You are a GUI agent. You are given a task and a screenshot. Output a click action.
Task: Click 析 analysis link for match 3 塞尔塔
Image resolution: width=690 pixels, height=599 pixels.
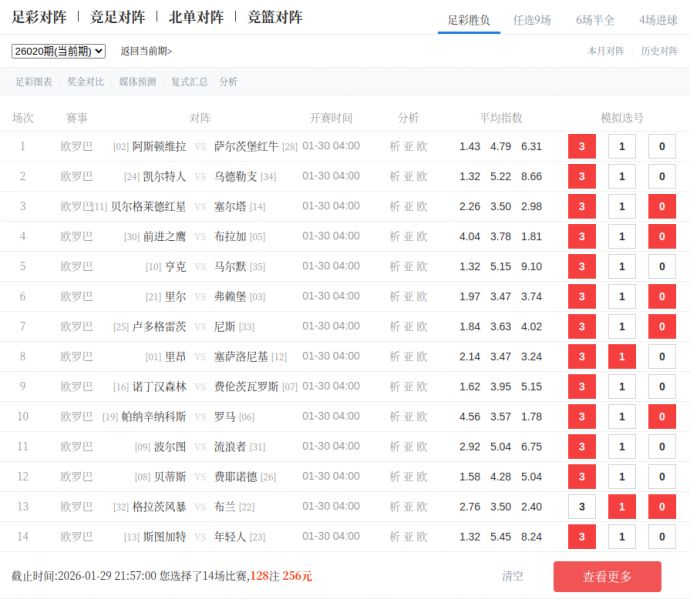point(395,207)
